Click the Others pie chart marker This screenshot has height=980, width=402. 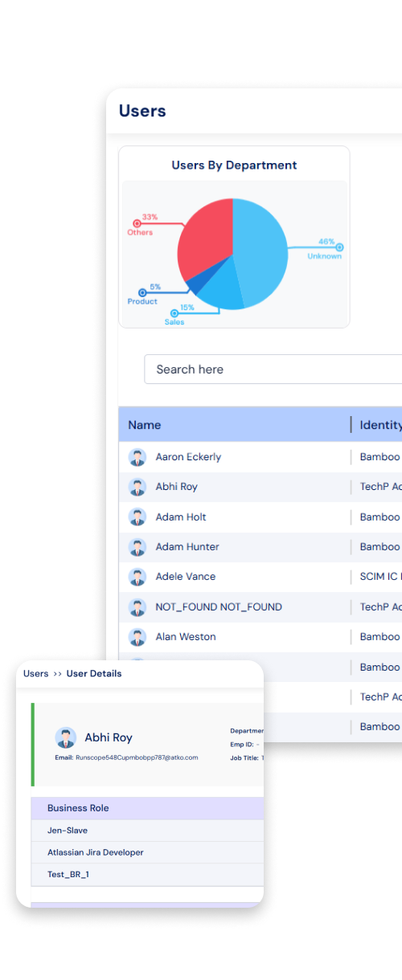(x=137, y=223)
